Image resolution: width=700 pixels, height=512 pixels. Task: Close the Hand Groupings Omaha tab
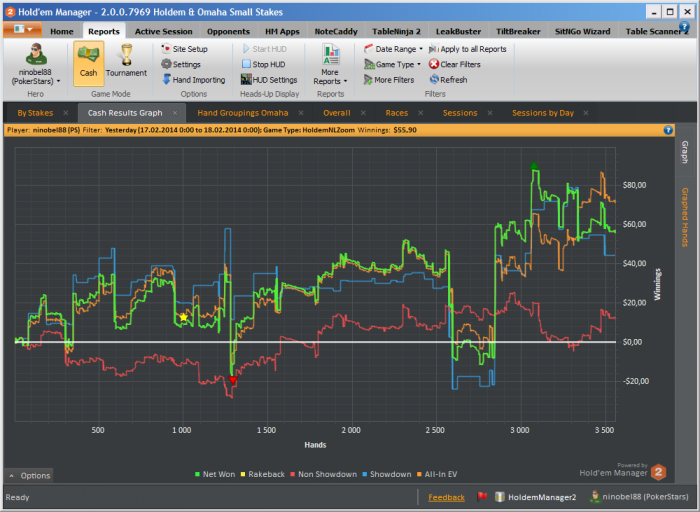tap(301, 113)
